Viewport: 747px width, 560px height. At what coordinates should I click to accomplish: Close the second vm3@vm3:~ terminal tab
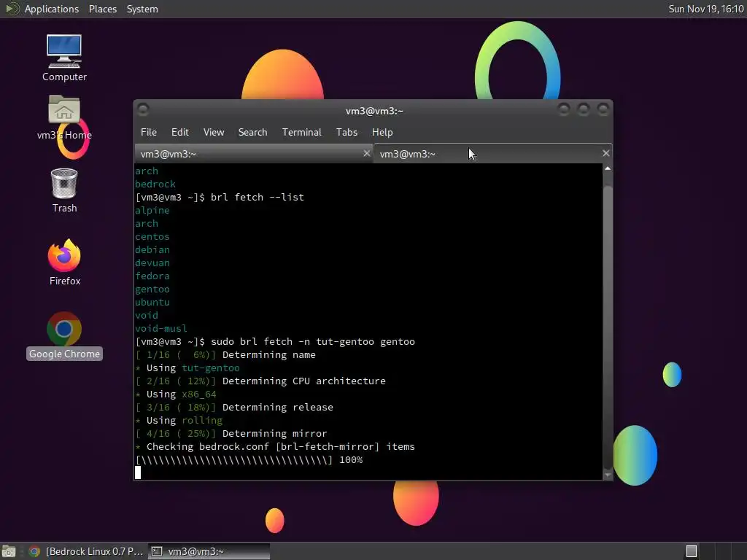click(605, 153)
